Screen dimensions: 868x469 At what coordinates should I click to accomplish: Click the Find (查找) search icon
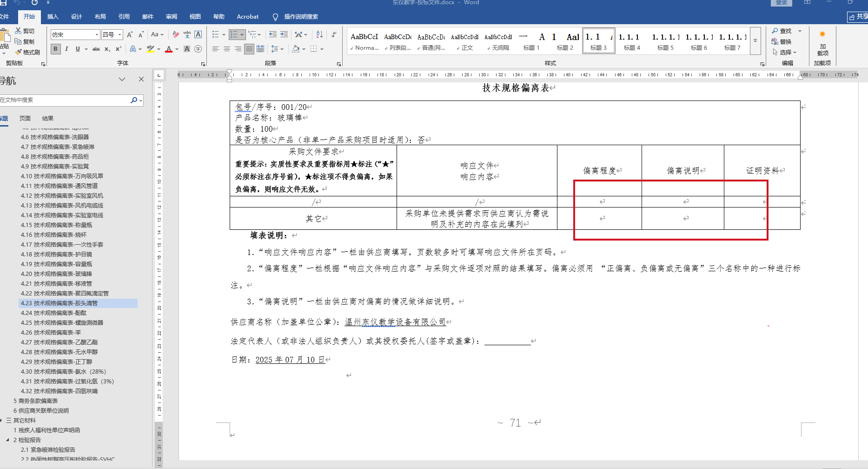click(782, 31)
